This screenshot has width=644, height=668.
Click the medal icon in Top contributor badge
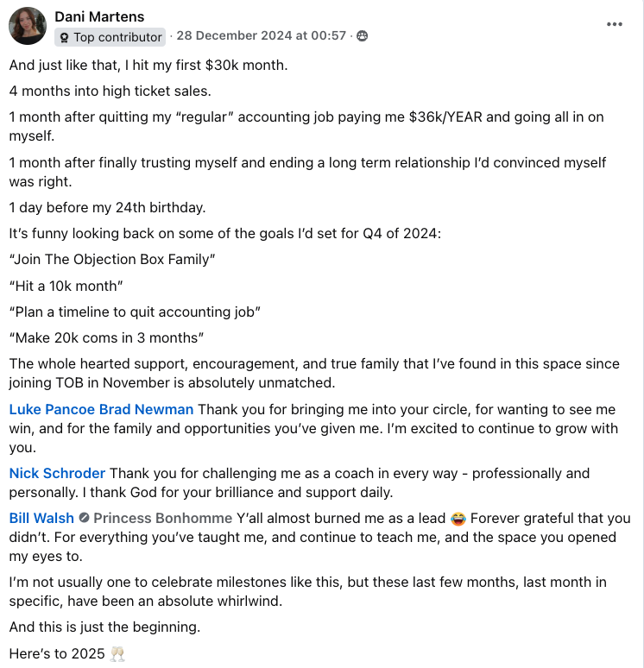(x=65, y=38)
